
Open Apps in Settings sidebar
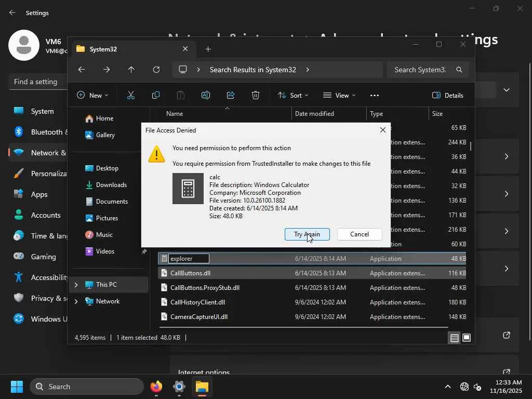pyautogui.click(x=38, y=194)
